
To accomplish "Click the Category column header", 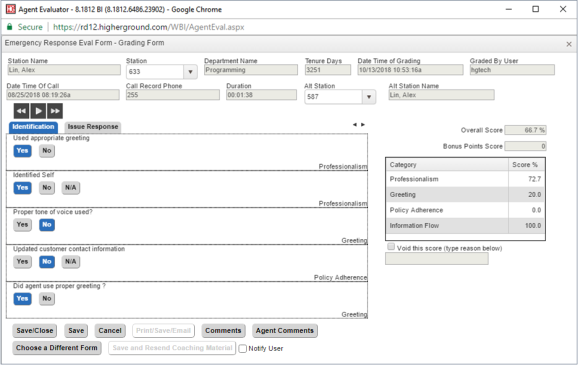I will (x=447, y=165).
